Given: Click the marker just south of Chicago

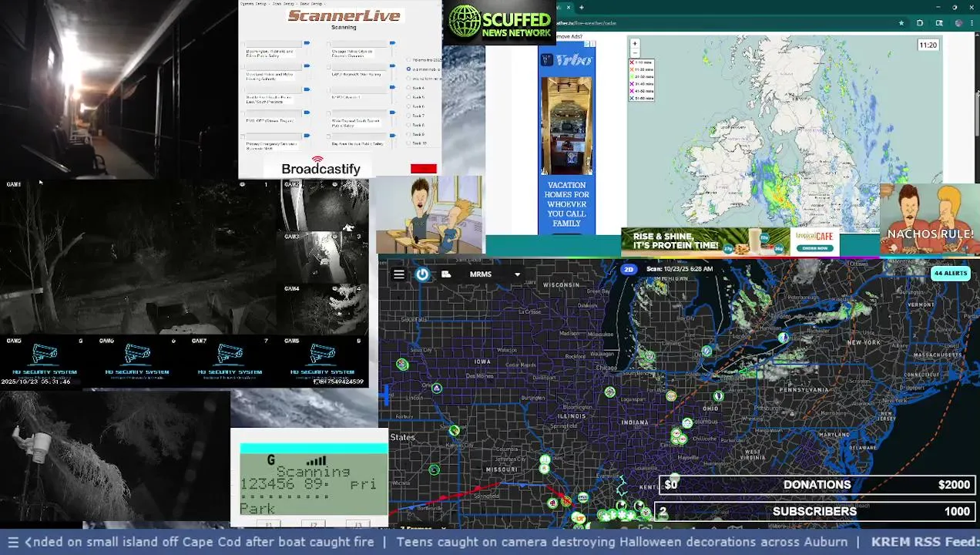Looking at the screenshot, I should pos(609,392).
